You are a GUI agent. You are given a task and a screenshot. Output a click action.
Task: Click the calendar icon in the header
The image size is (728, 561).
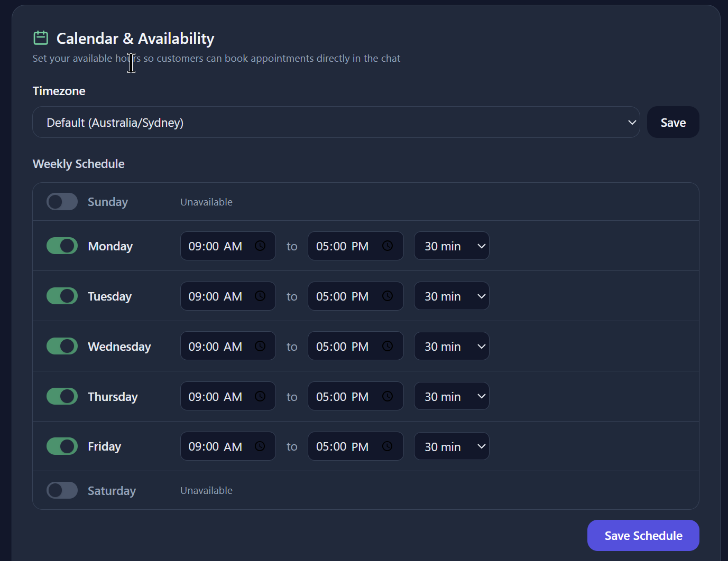40,38
